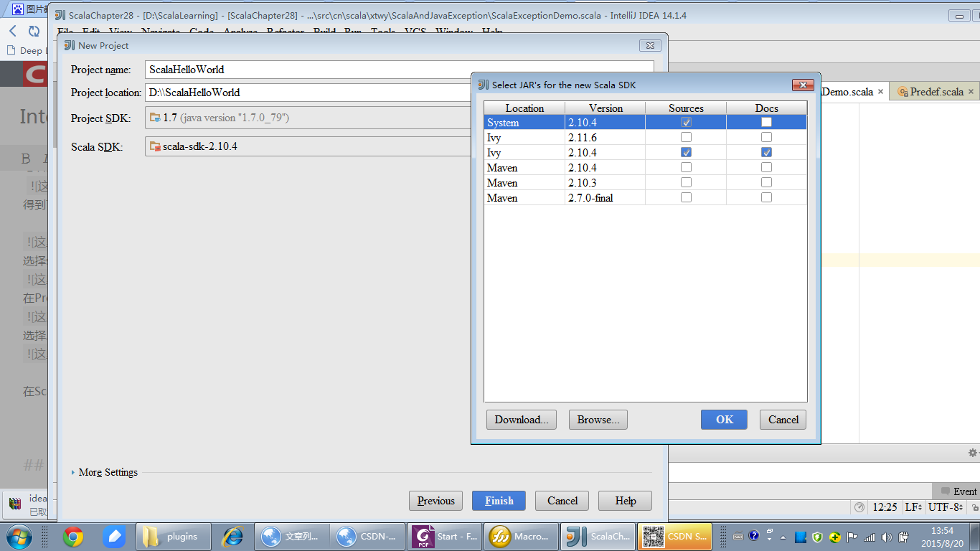Screen dimensions: 980x551
Task: Sort by the Docs column header
Action: [x=766, y=108]
